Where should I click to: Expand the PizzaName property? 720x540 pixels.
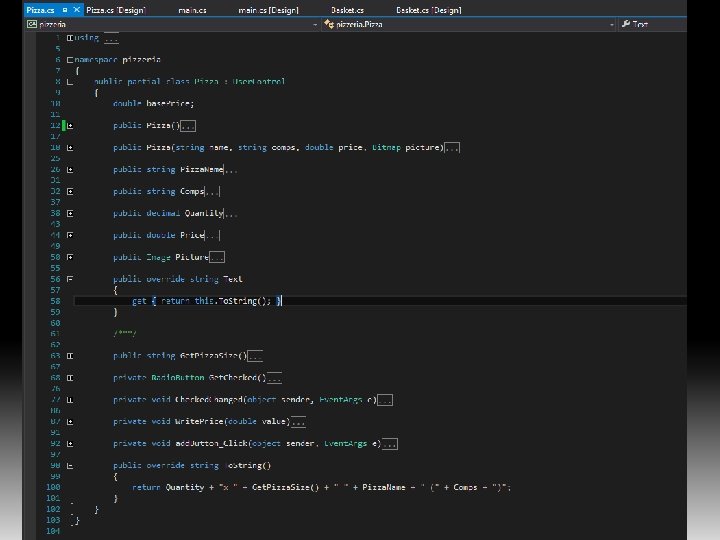(x=70, y=169)
